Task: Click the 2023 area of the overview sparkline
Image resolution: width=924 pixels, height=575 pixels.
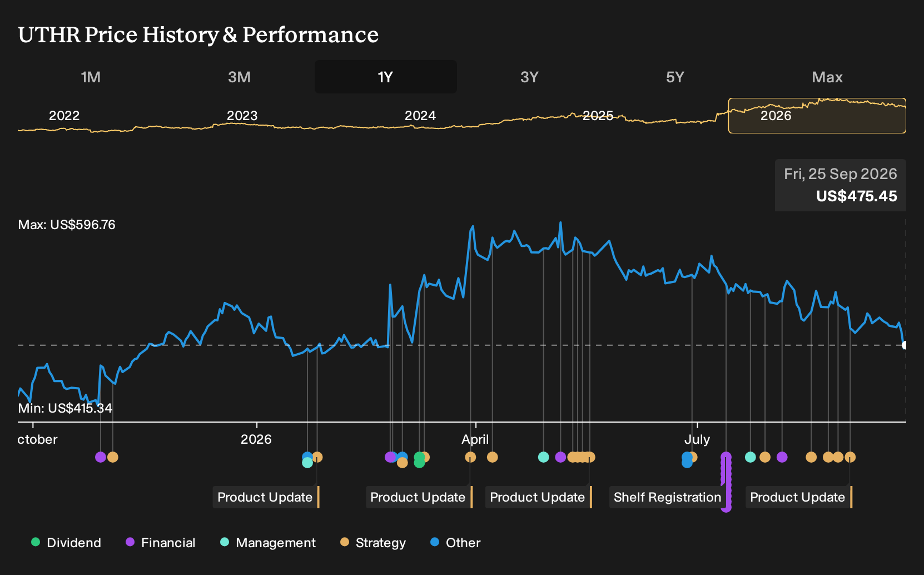Action: point(242,116)
